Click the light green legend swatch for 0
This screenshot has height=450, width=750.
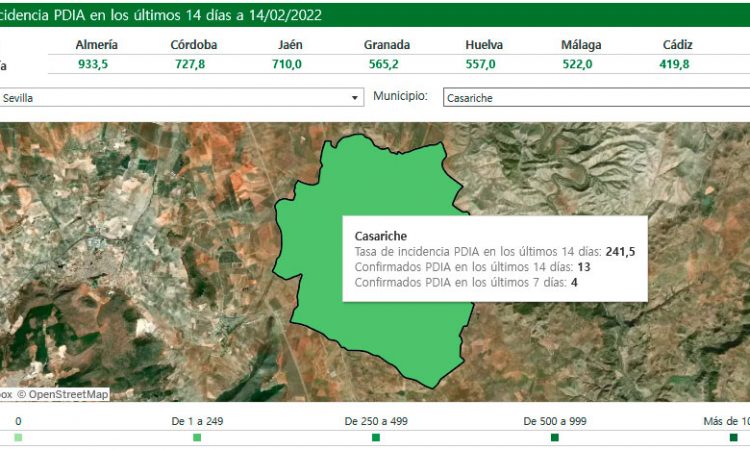[18, 437]
